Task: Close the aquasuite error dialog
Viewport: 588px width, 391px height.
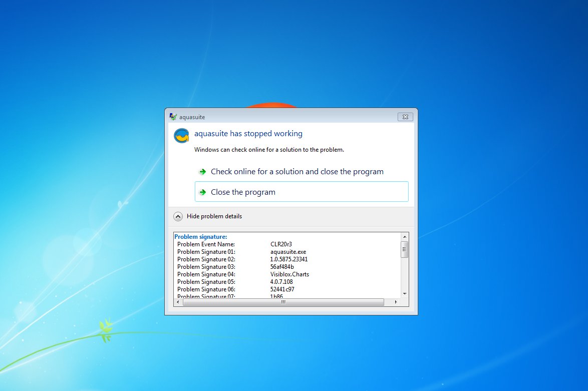Action: point(405,117)
